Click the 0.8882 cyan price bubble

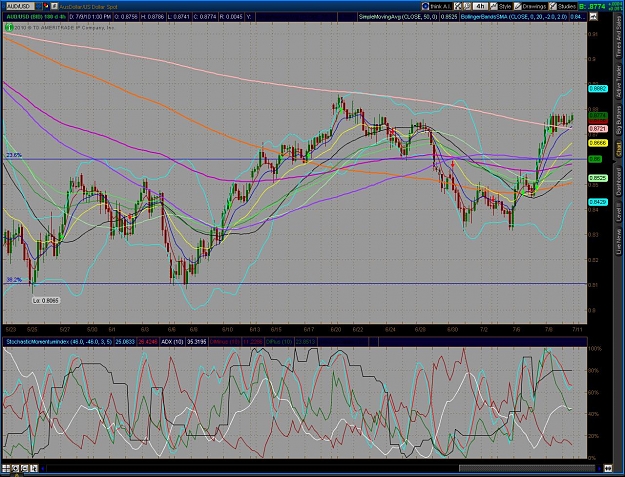[x=598, y=89]
